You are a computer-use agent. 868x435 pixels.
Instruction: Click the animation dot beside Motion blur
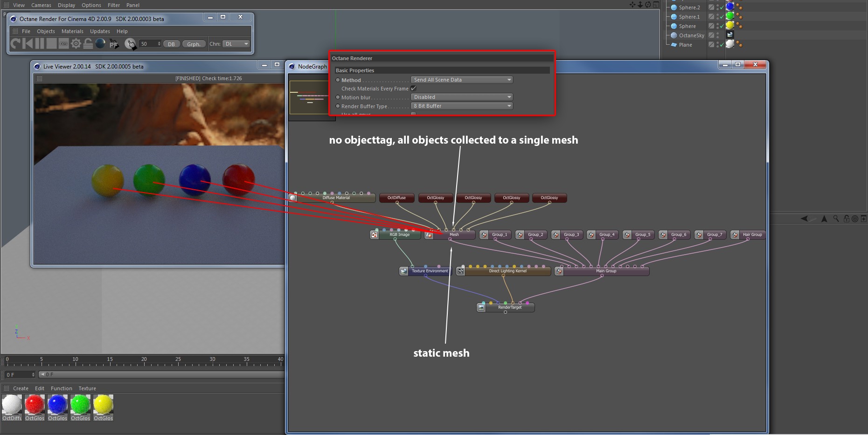tap(338, 97)
